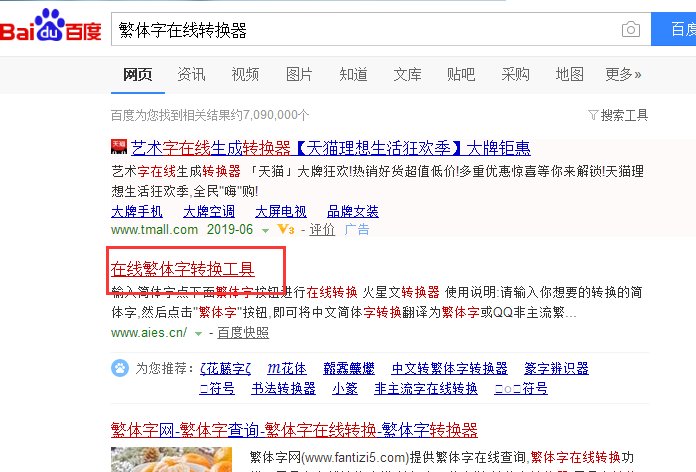Screen dimensions: 696x472
Task: Click the 篆字辨识器 suggestion
Action: coord(556,368)
